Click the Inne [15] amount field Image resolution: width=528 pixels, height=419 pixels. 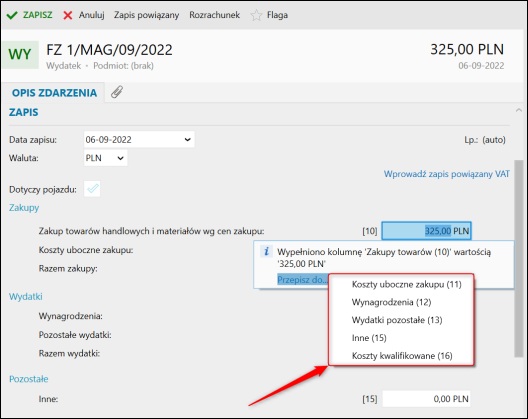426,399
